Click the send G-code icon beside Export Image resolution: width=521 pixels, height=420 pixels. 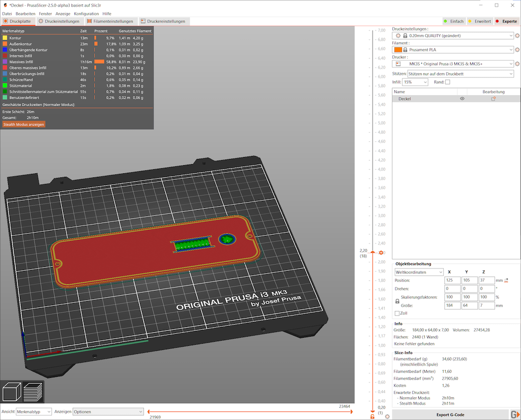(515, 414)
